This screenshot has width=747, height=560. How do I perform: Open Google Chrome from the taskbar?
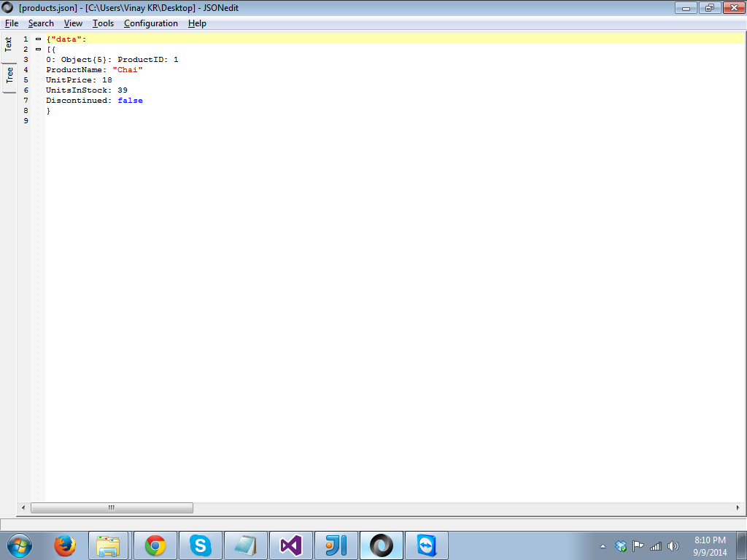(x=155, y=545)
